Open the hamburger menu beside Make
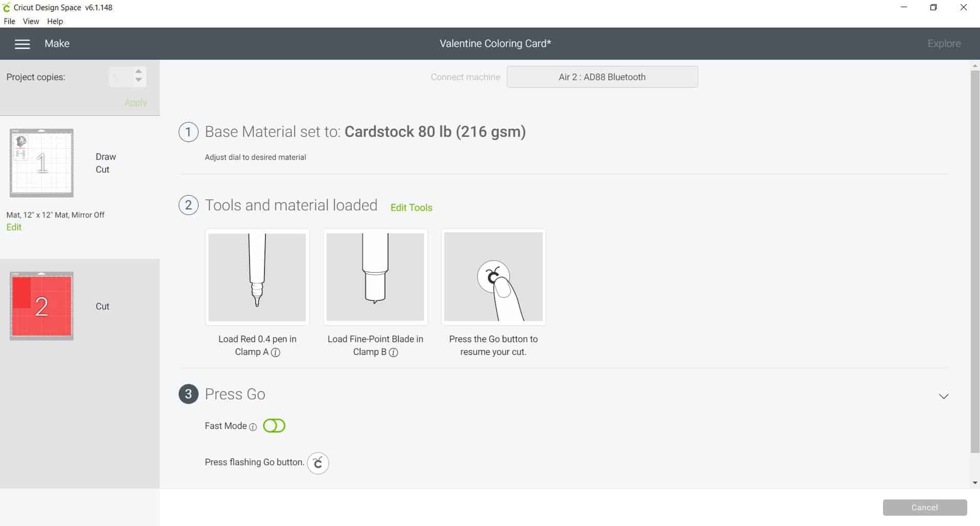This screenshot has width=980, height=526. pos(22,44)
